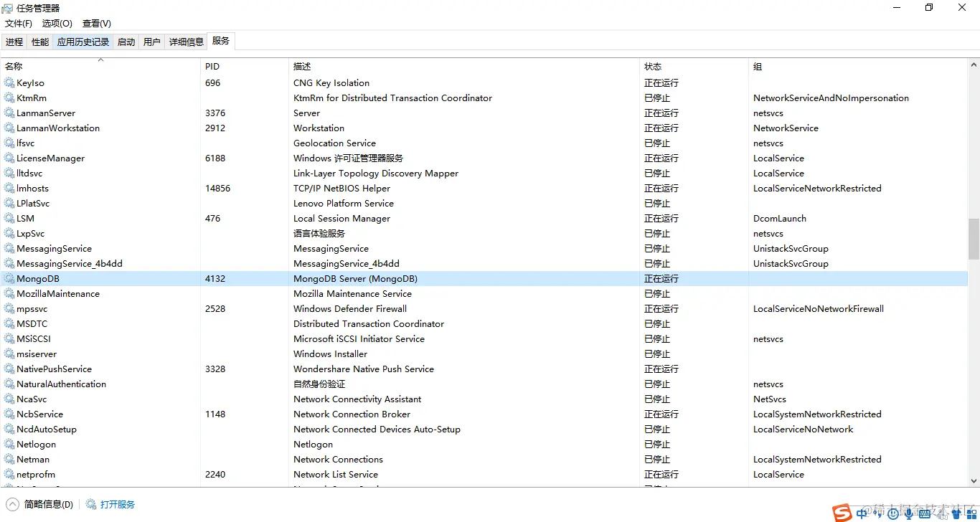The height and width of the screenshot is (522, 980).
Task: Open the 查看(V) menu
Action: tap(97, 24)
